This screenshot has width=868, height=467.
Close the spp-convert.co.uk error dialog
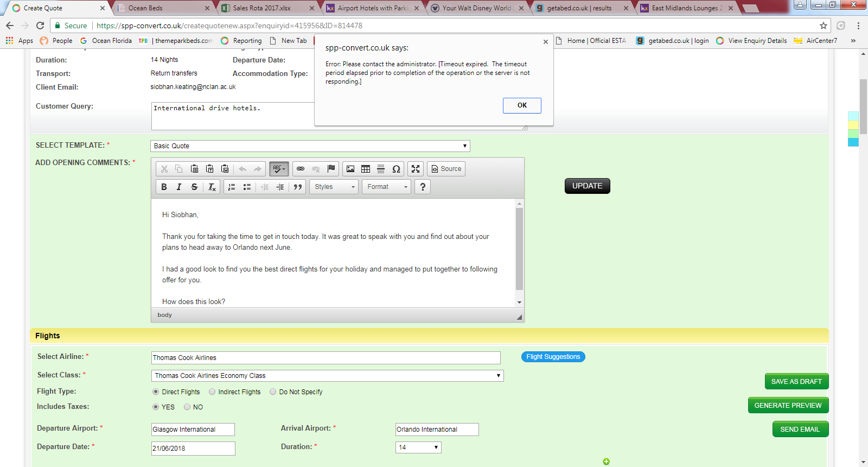point(546,42)
